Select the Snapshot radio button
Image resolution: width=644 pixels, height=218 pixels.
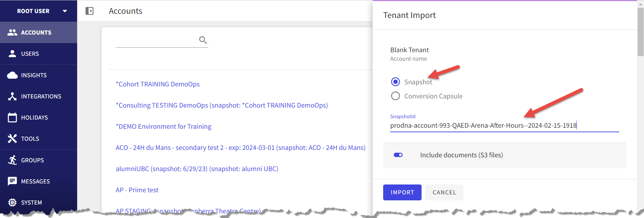[x=395, y=82]
